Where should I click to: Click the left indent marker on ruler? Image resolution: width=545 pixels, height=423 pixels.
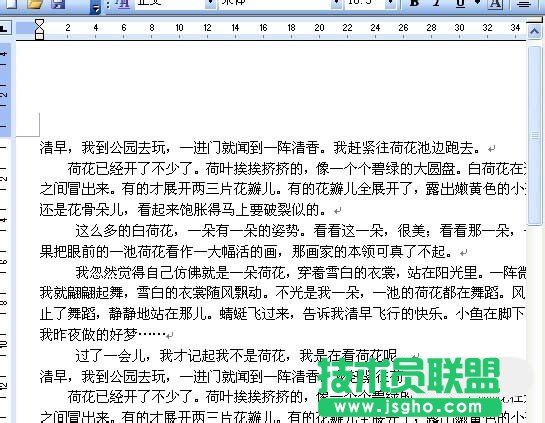40,35
